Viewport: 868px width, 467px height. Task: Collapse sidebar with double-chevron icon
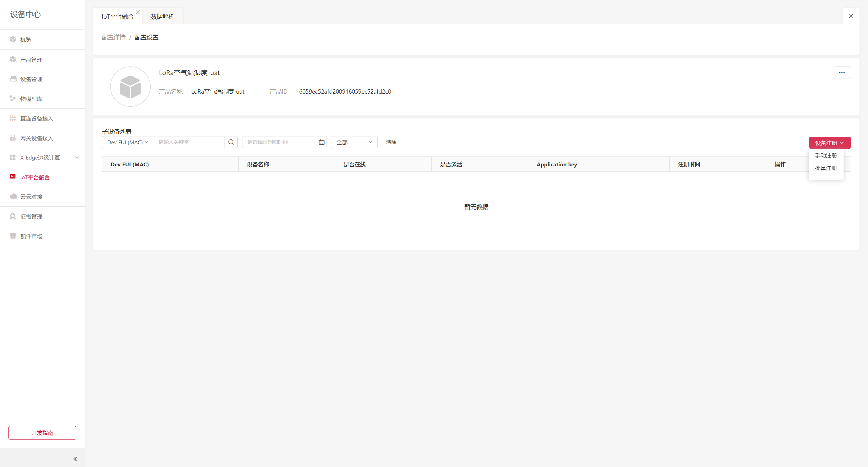click(75, 459)
